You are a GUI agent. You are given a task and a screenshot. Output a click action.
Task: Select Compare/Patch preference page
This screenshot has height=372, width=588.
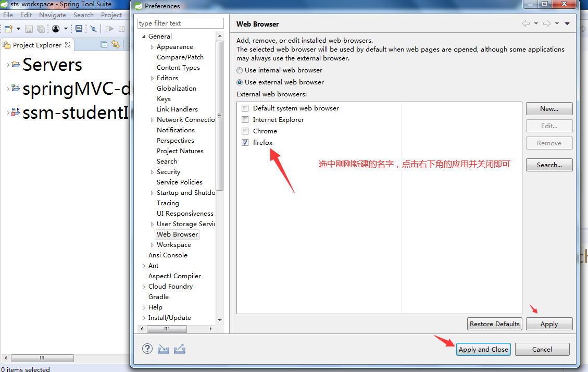pyautogui.click(x=180, y=57)
